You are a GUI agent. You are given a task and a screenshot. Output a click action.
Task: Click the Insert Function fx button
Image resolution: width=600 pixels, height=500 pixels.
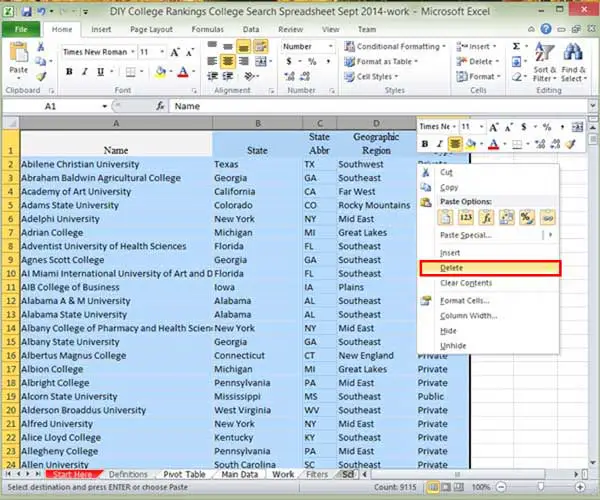pyautogui.click(x=160, y=106)
